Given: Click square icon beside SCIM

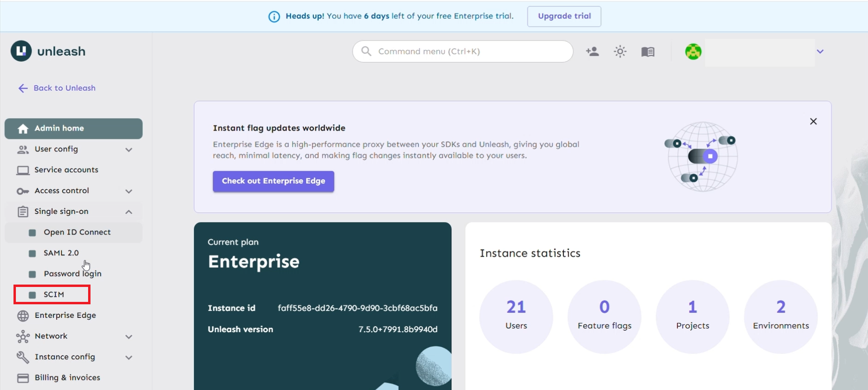Looking at the screenshot, I should [x=32, y=295].
